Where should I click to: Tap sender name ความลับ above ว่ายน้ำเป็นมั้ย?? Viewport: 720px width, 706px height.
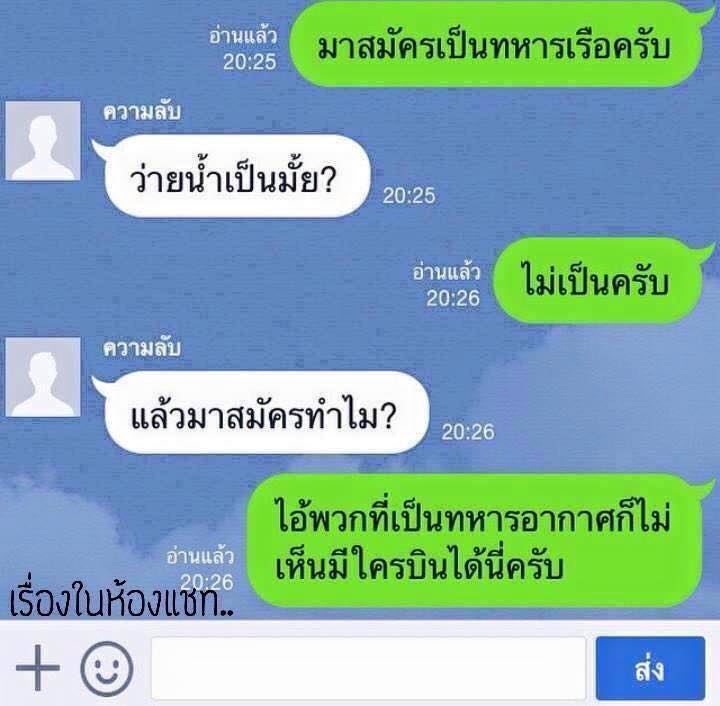[141, 112]
